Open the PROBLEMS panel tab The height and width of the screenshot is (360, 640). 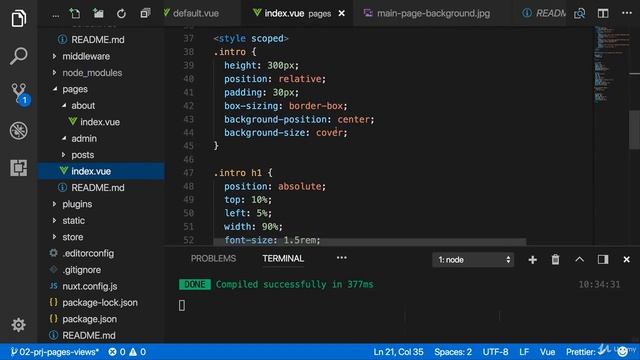(x=213, y=259)
